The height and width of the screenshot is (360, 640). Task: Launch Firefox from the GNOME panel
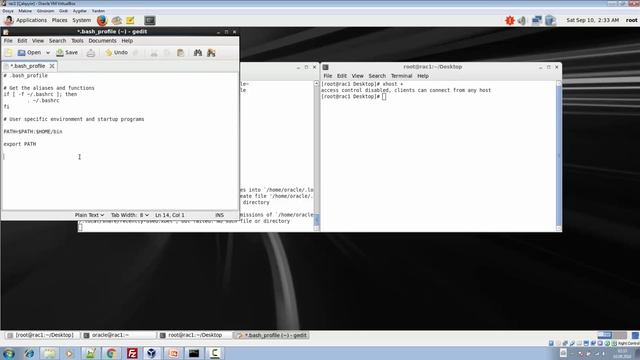pos(102,20)
